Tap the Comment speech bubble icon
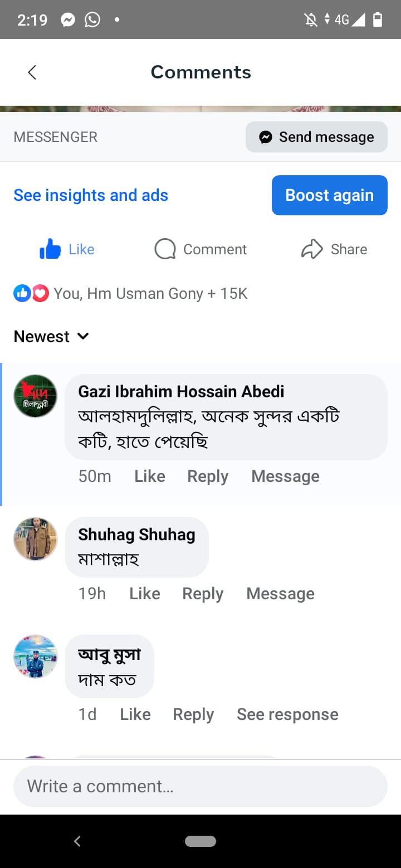The image size is (401, 868). click(165, 249)
